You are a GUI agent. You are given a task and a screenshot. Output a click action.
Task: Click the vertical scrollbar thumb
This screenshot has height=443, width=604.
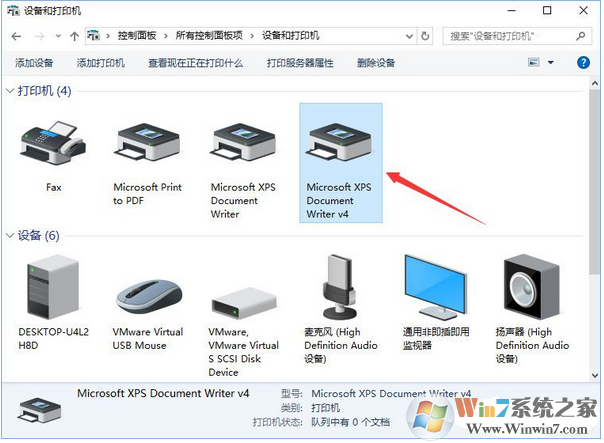pyautogui.click(x=595, y=182)
